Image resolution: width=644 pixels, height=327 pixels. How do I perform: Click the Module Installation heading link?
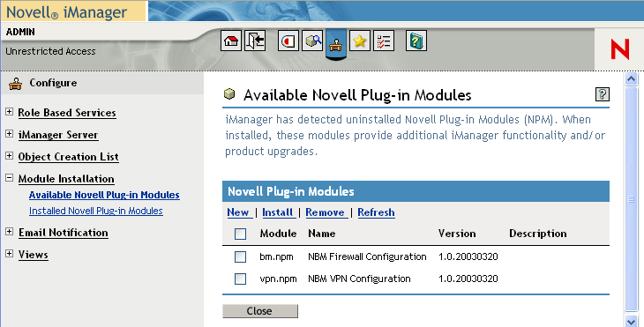tap(66, 179)
